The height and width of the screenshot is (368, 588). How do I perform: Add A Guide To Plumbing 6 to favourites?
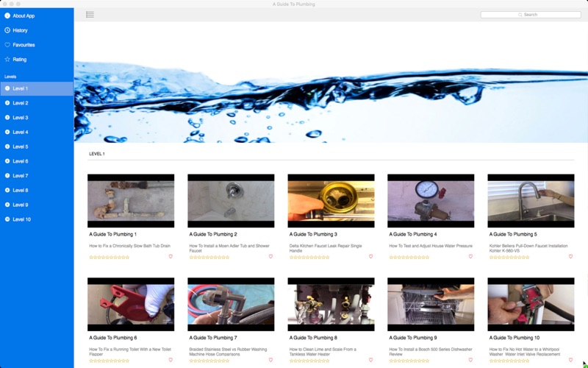[171, 360]
